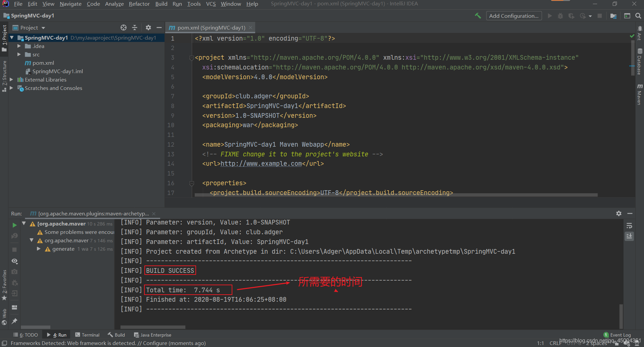
Task: Open the Java Enterprise tool window
Action: (x=152, y=335)
